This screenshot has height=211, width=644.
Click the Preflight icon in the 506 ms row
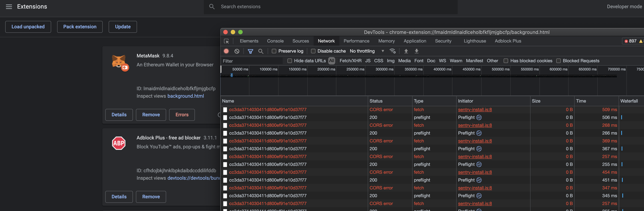point(479,117)
